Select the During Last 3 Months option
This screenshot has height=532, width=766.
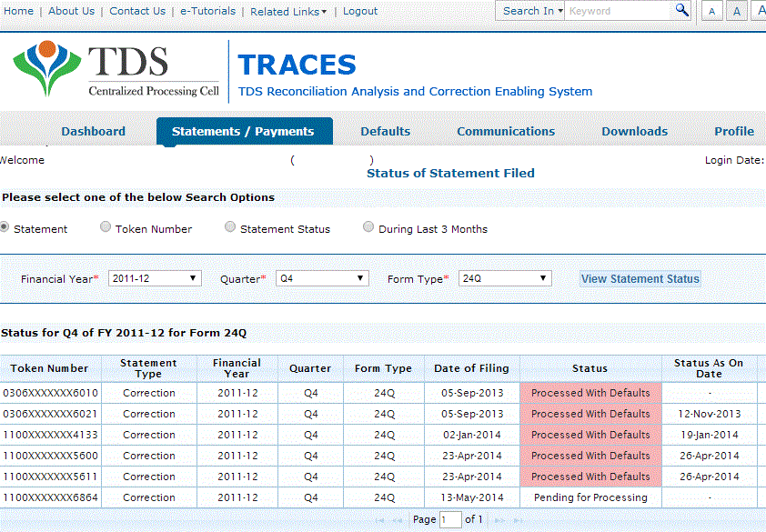tap(368, 226)
